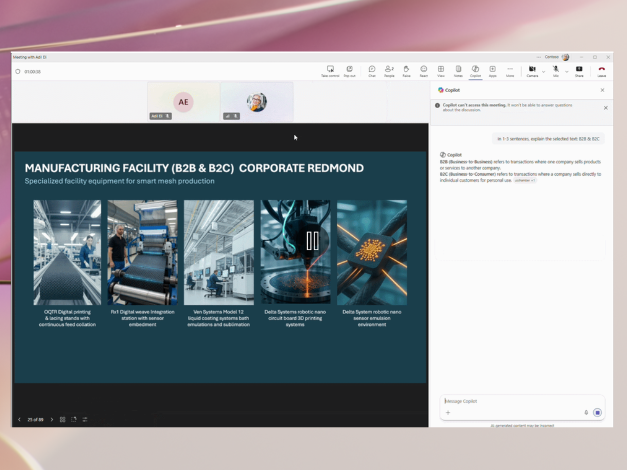This screenshot has width=627, height=470.
Task: Click the Manufacturing Facility slide title
Action: 194,168
